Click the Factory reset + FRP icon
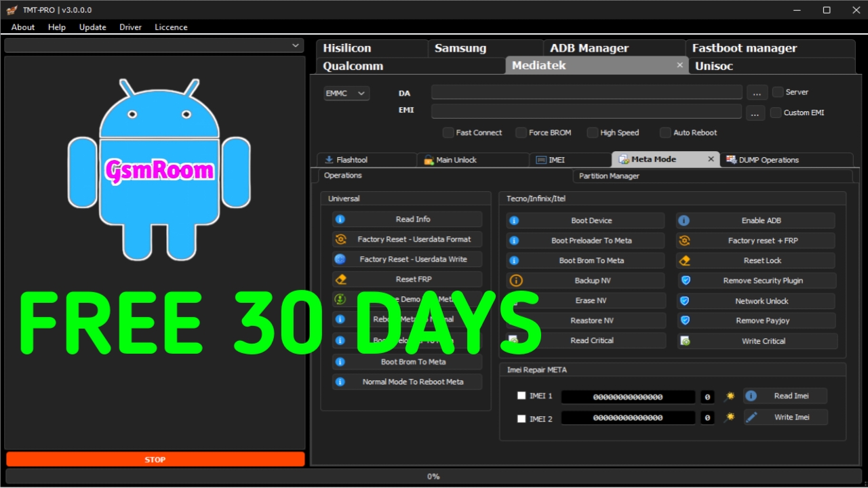868x488 pixels. (684, 241)
